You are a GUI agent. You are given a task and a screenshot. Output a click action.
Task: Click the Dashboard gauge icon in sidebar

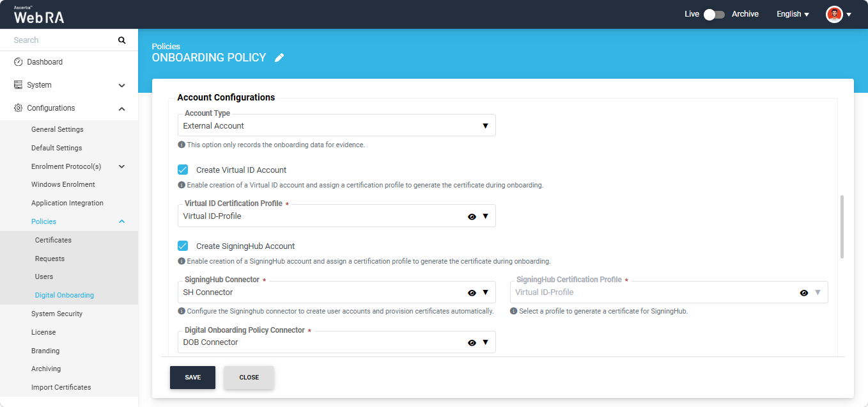19,62
